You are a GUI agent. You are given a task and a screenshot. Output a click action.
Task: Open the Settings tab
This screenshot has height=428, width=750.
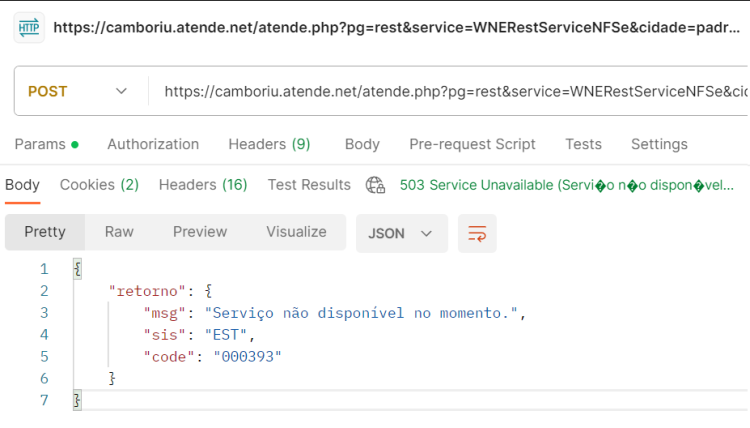pos(659,144)
